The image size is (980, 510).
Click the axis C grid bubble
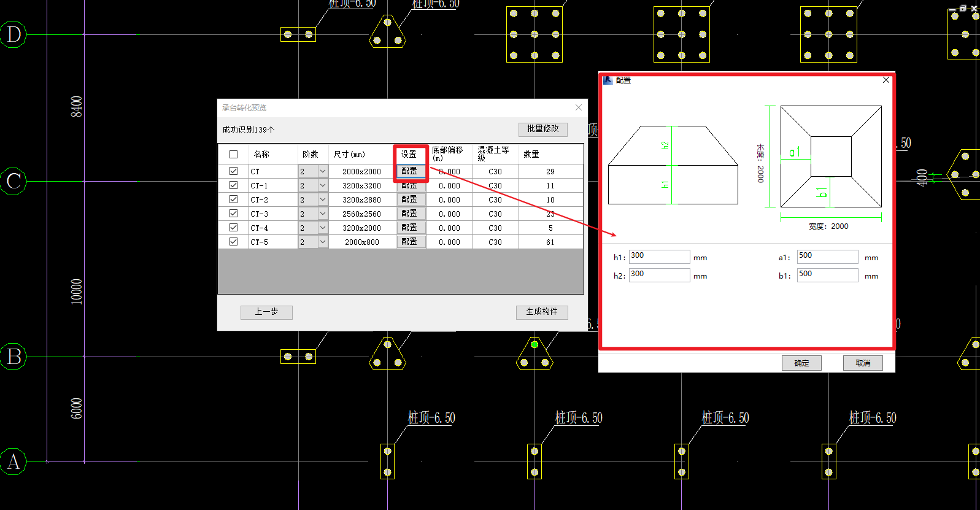click(14, 181)
